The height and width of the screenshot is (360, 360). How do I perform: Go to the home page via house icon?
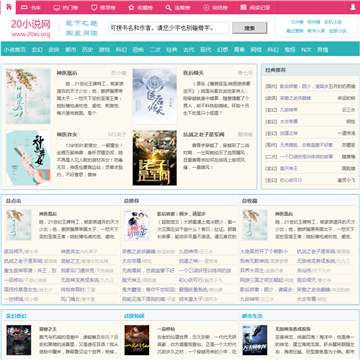pyautogui.click(x=8, y=7)
